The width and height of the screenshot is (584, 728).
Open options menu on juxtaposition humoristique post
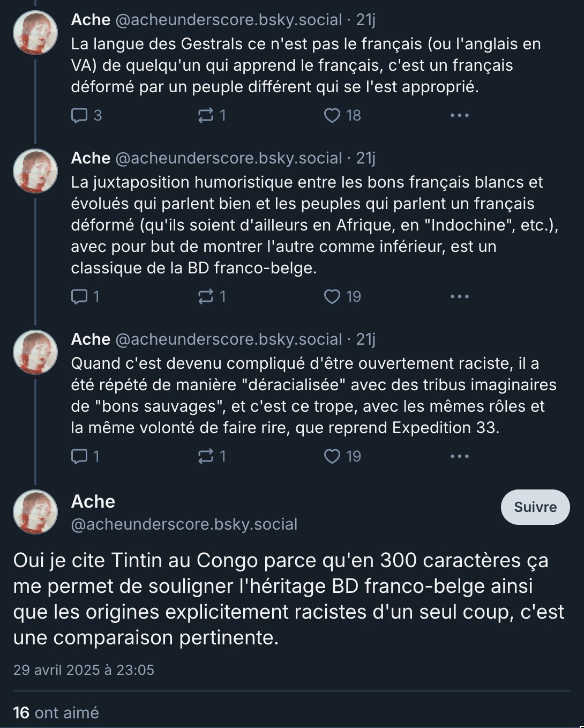coord(459,296)
